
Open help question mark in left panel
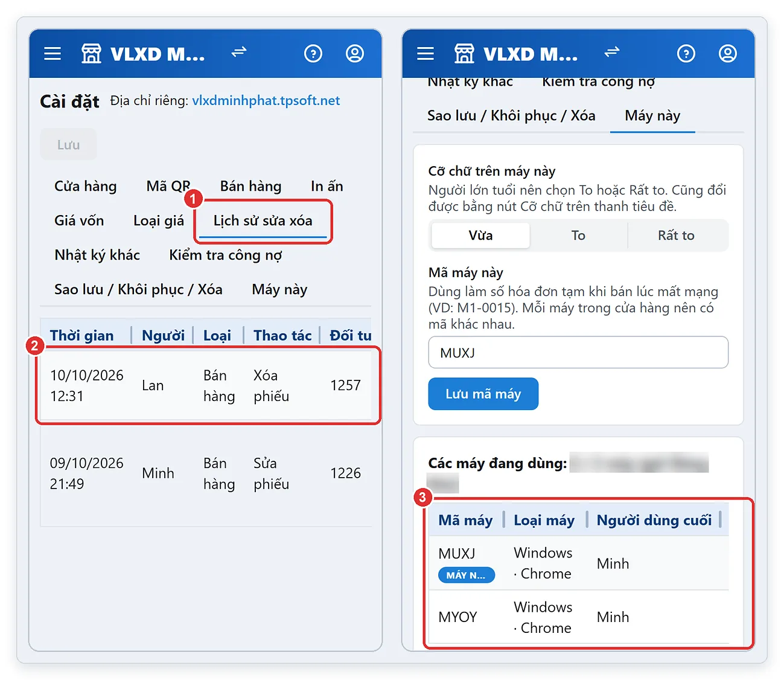tap(313, 54)
